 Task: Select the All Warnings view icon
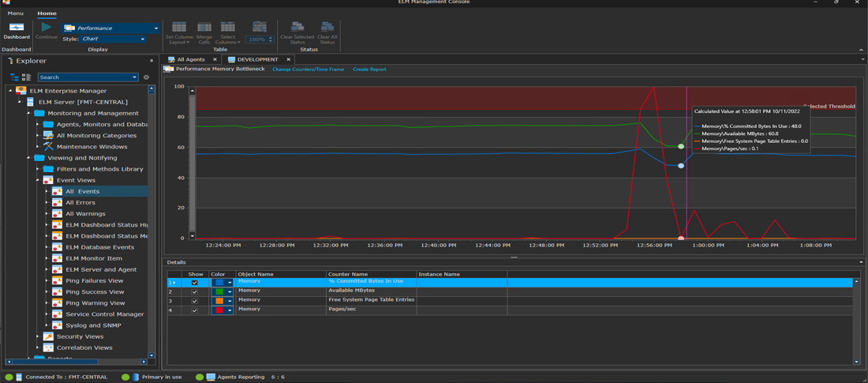pyautogui.click(x=57, y=213)
